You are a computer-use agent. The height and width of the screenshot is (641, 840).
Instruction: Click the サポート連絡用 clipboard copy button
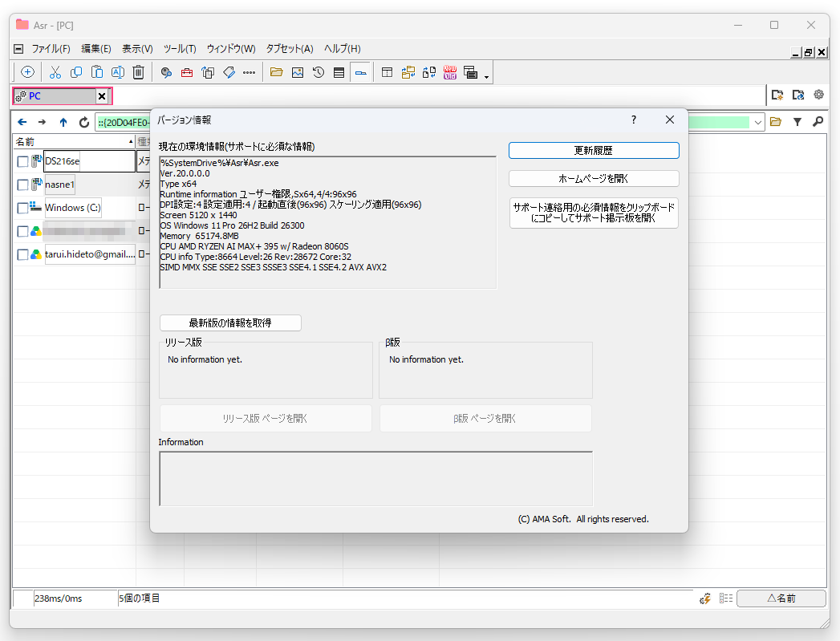click(x=594, y=213)
